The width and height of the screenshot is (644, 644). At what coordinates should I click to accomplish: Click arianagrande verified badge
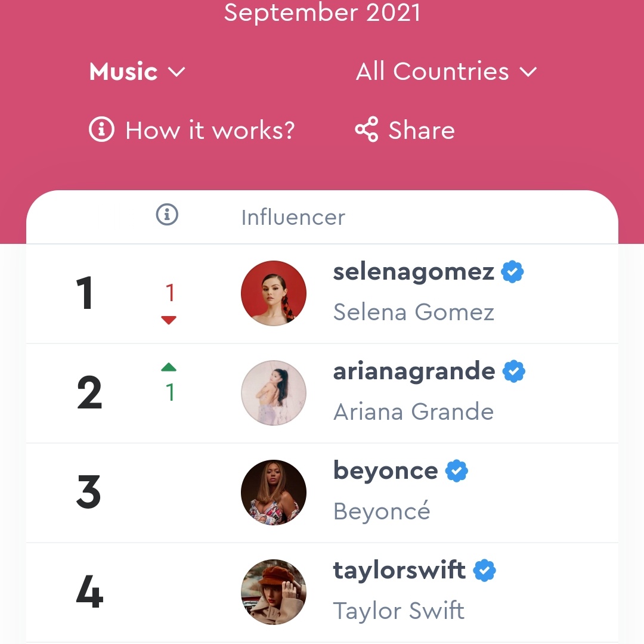tap(513, 371)
